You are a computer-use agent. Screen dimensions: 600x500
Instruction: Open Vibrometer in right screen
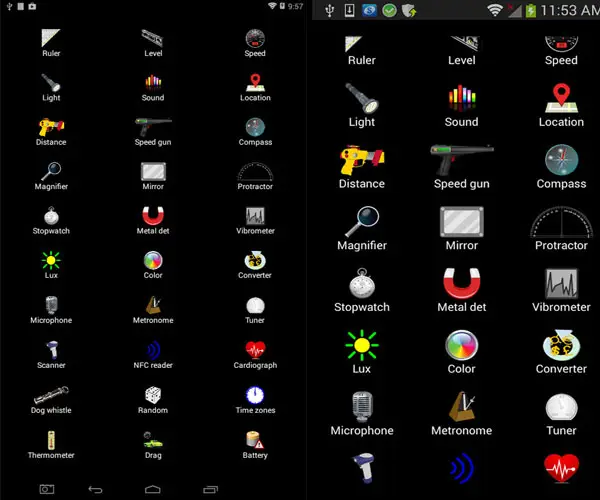tap(561, 290)
